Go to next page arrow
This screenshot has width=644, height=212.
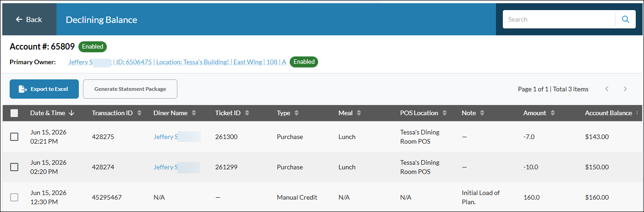point(625,89)
